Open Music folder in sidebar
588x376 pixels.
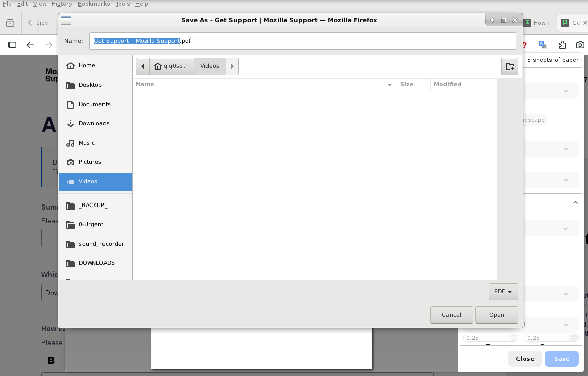tap(95, 143)
